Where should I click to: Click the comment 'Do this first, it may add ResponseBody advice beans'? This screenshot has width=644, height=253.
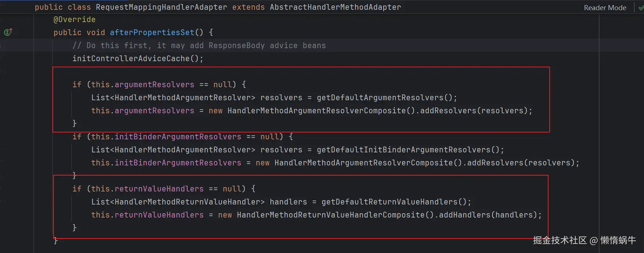coord(199,46)
